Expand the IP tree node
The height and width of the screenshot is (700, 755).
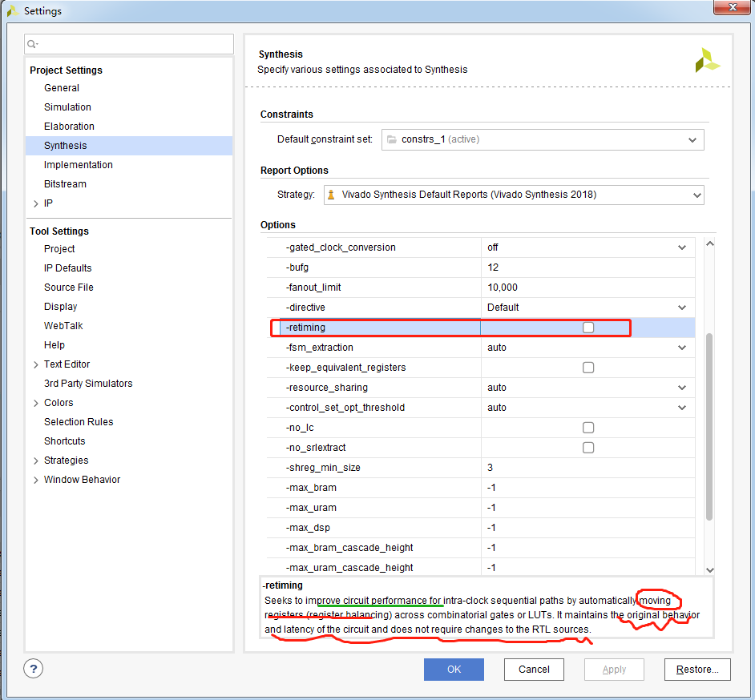tap(35, 203)
